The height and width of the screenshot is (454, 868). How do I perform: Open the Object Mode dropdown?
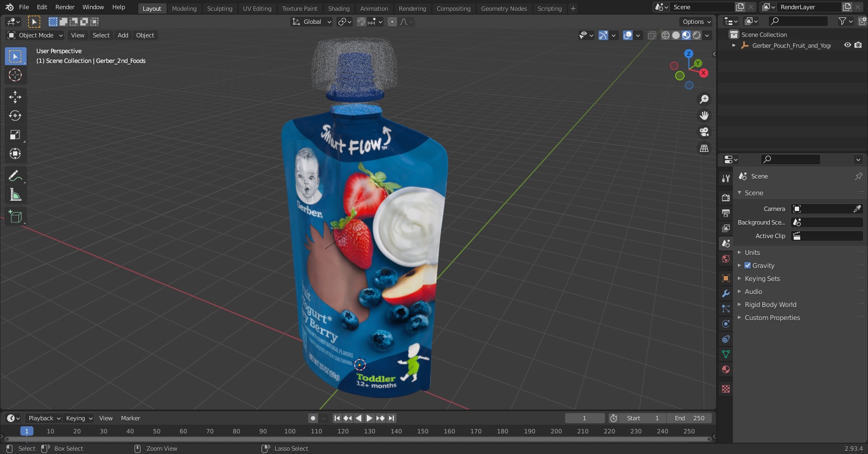click(35, 35)
